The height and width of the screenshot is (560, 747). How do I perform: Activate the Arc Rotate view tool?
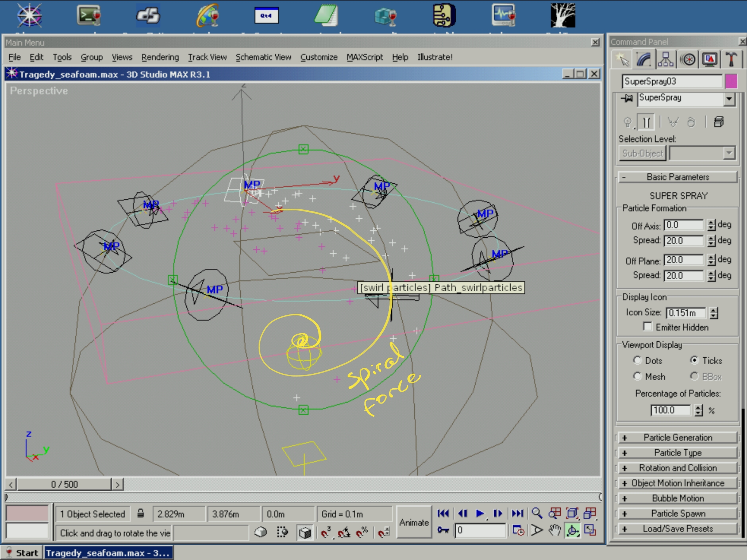pos(572,530)
